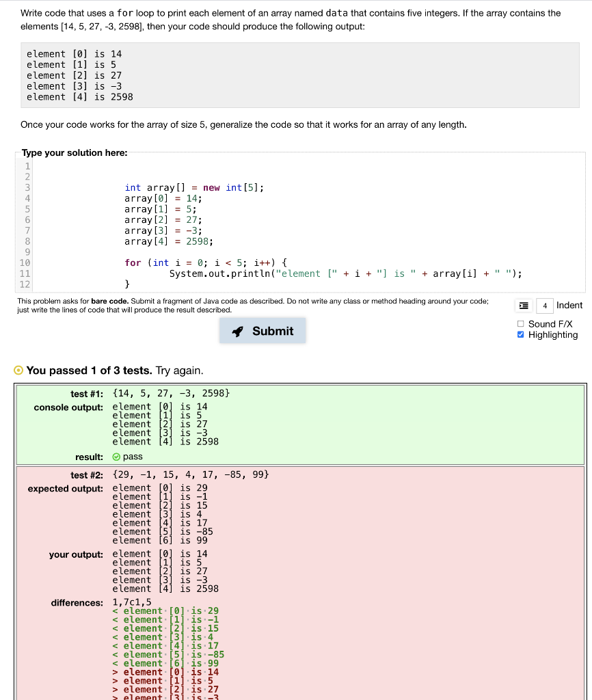
Task: Click 'result:' label in test #1
Action: [89, 457]
